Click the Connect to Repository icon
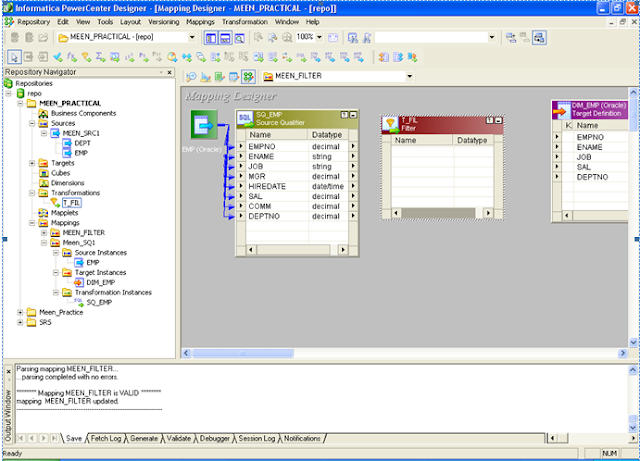Screen dimensions: 640x461 click(15, 38)
